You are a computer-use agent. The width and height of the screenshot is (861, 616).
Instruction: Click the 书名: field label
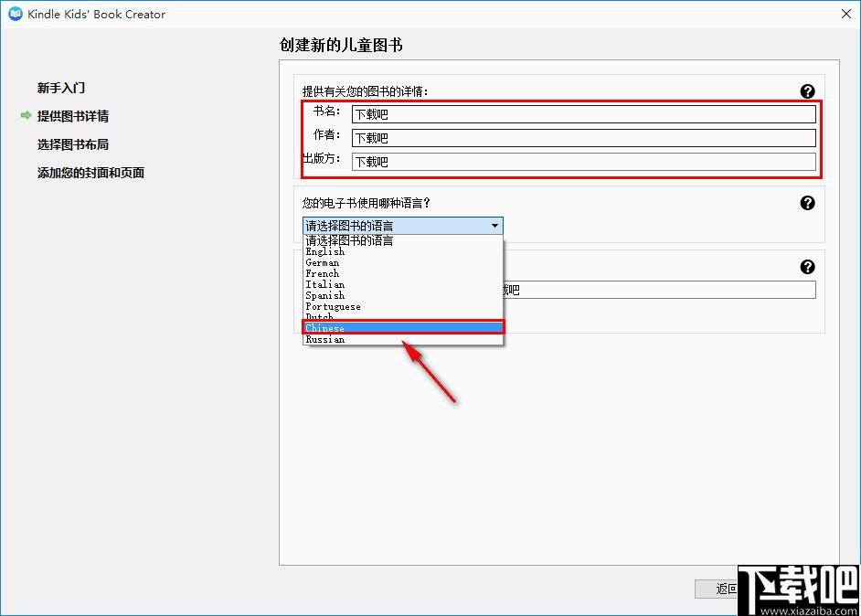coord(326,112)
